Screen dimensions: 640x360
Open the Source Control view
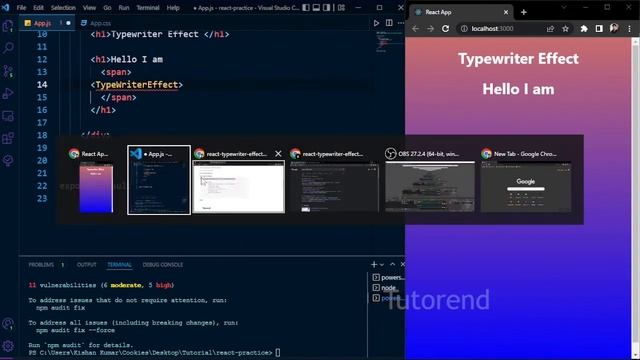tap(8, 71)
